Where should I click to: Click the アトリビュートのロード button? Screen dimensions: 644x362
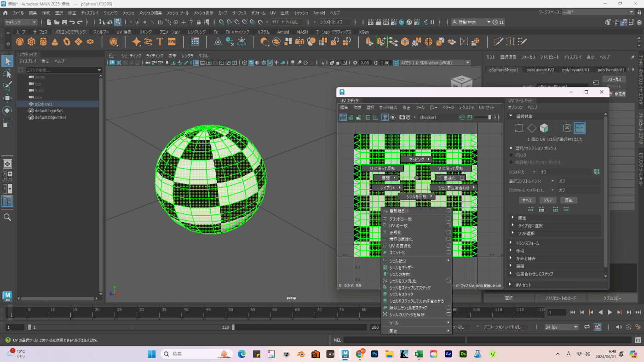(x=561, y=298)
